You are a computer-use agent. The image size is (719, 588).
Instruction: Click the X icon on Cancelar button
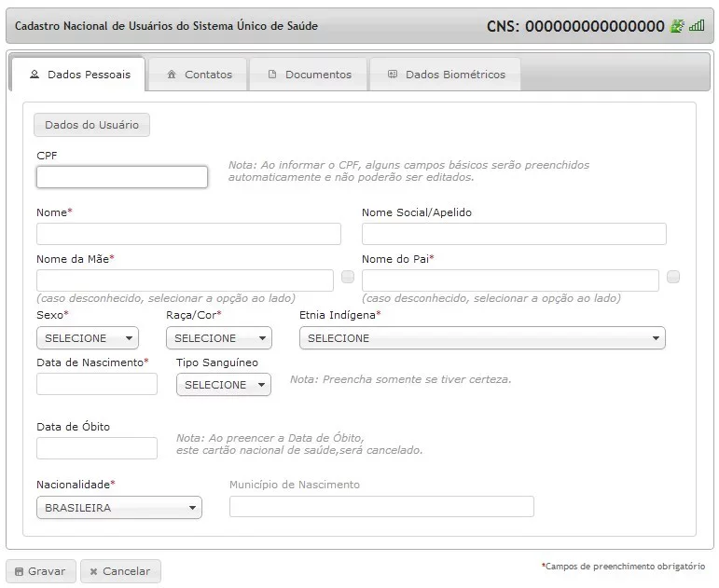(x=93, y=571)
